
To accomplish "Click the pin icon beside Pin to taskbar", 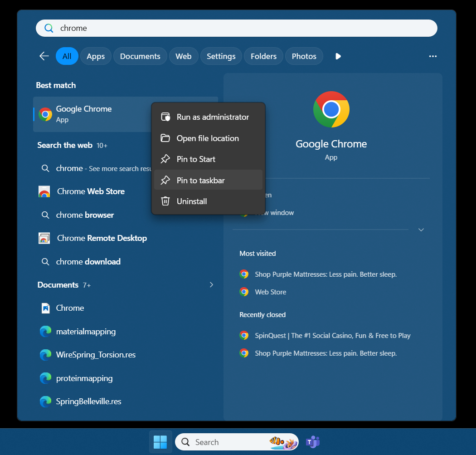I will click(165, 180).
